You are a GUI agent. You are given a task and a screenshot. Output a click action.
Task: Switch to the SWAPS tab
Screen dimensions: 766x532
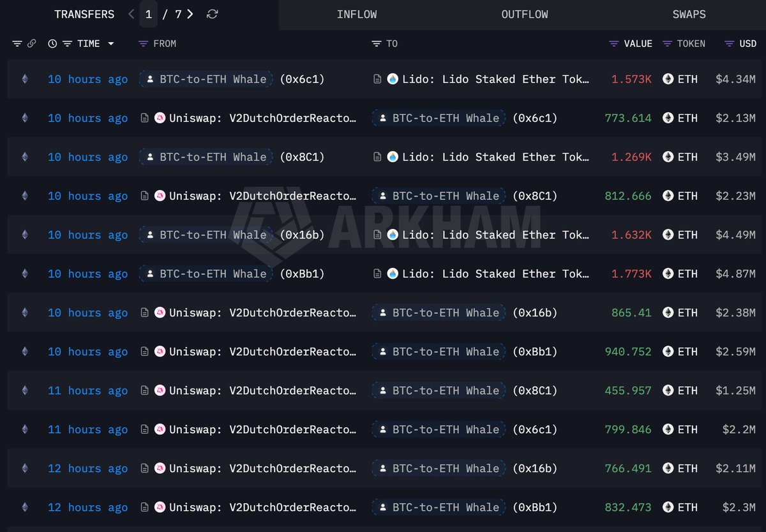click(x=689, y=14)
